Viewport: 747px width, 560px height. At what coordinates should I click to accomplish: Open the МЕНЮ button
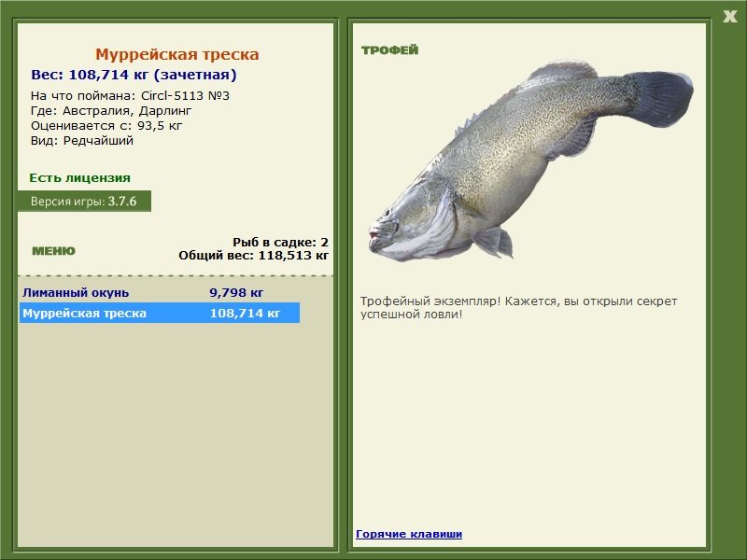pos(53,251)
